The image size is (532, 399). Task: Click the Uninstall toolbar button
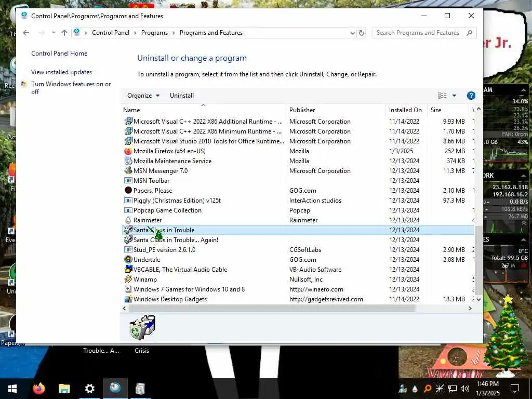[182, 96]
